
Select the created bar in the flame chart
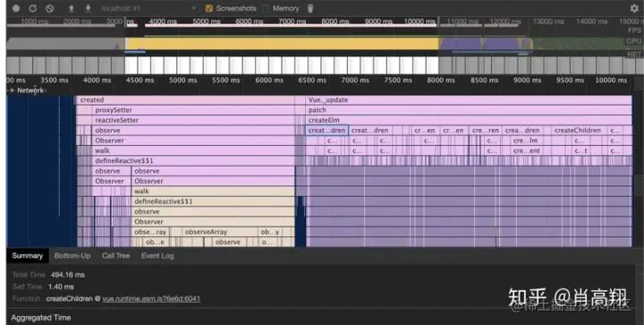(186, 100)
